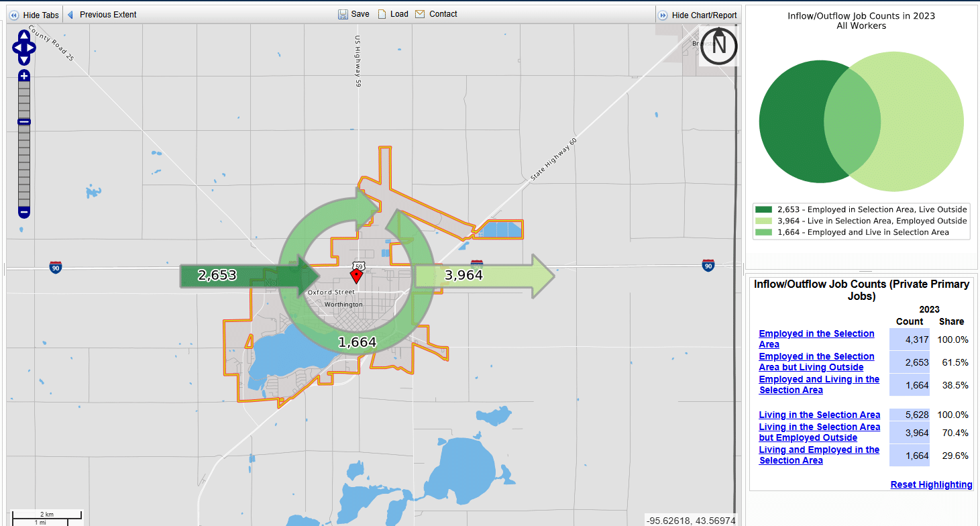Click the Save disk icon
Screen dimensions: 980x526
point(343,14)
